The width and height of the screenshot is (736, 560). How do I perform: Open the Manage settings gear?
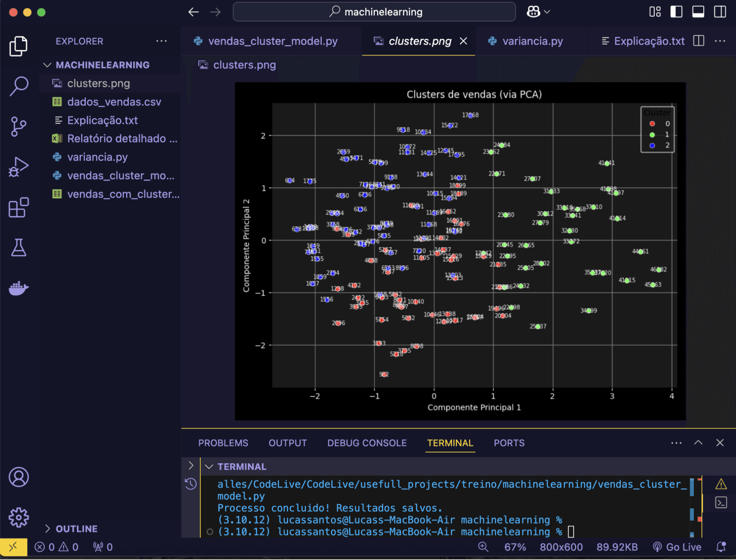tap(18, 517)
